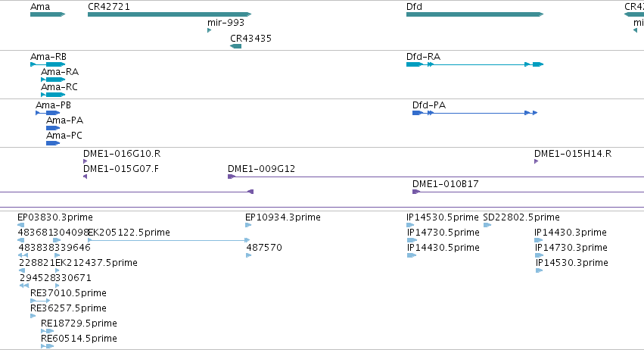Open the EP10934.3prime label

[282, 217]
